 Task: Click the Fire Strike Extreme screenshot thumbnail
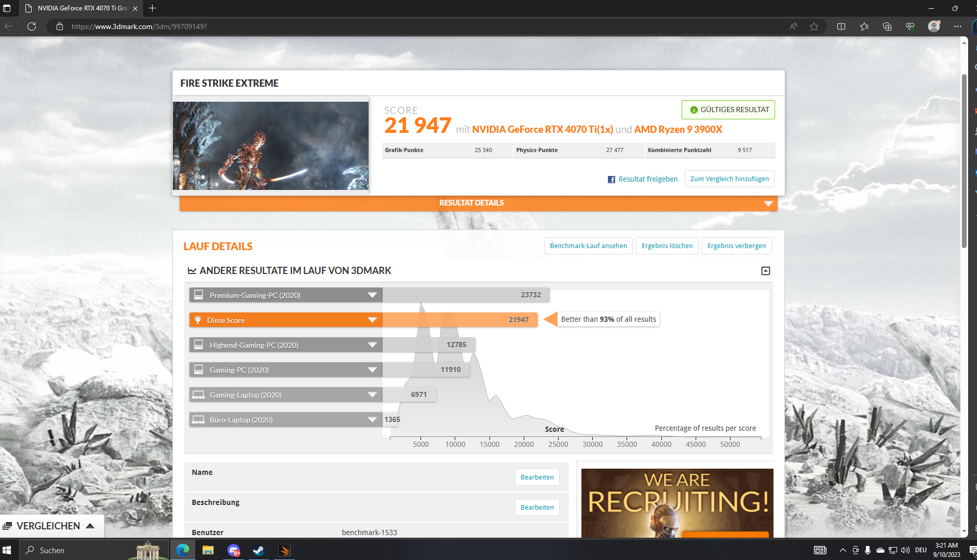[x=270, y=146]
